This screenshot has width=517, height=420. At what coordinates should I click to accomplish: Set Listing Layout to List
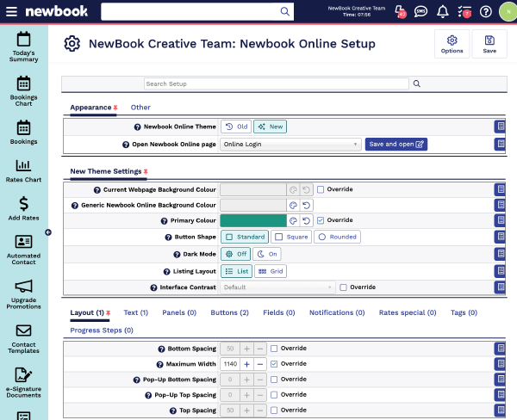point(236,271)
